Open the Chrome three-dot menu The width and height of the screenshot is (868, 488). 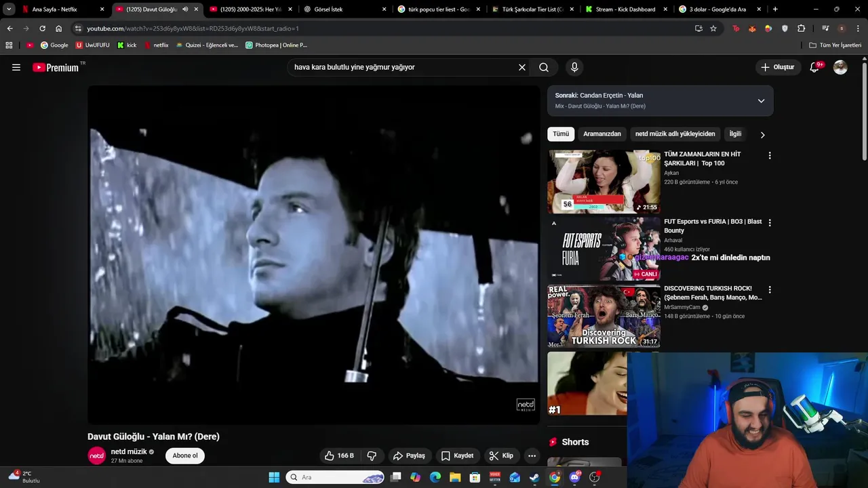pos(858,28)
